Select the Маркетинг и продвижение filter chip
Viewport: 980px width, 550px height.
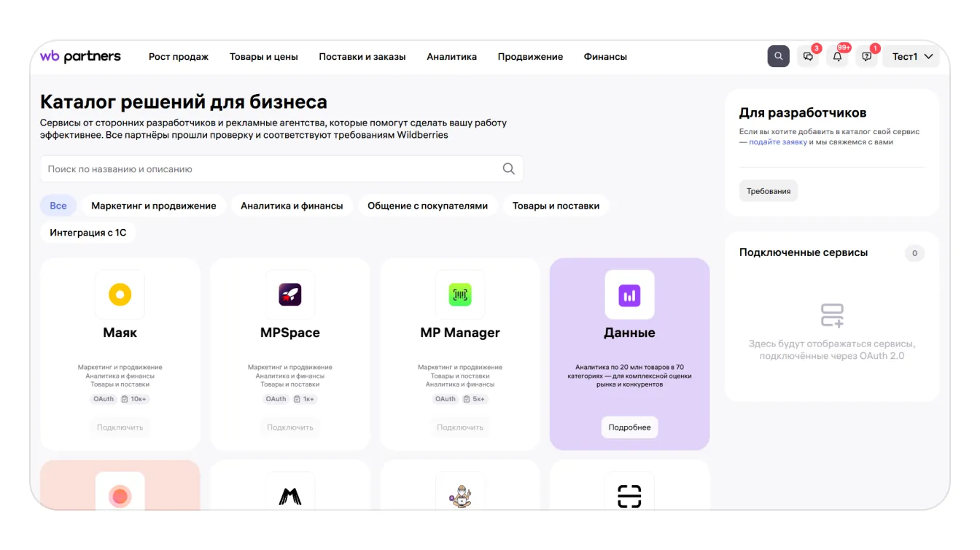pyautogui.click(x=153, y=206)
